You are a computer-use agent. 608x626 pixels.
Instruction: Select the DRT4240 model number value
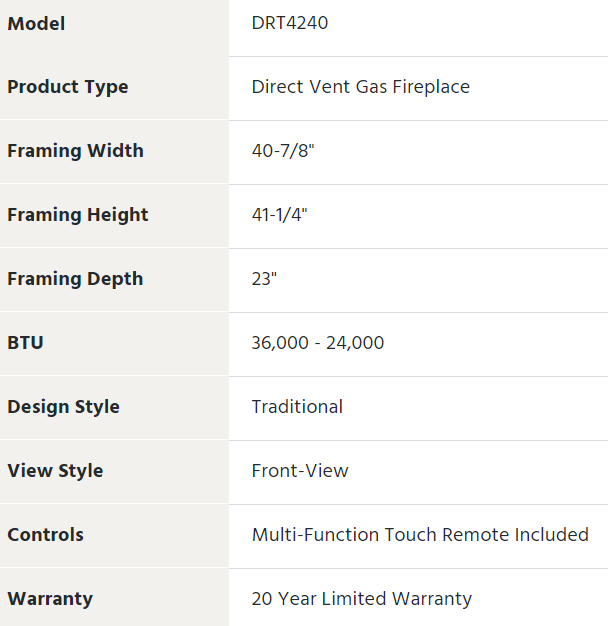pos(290,23)
